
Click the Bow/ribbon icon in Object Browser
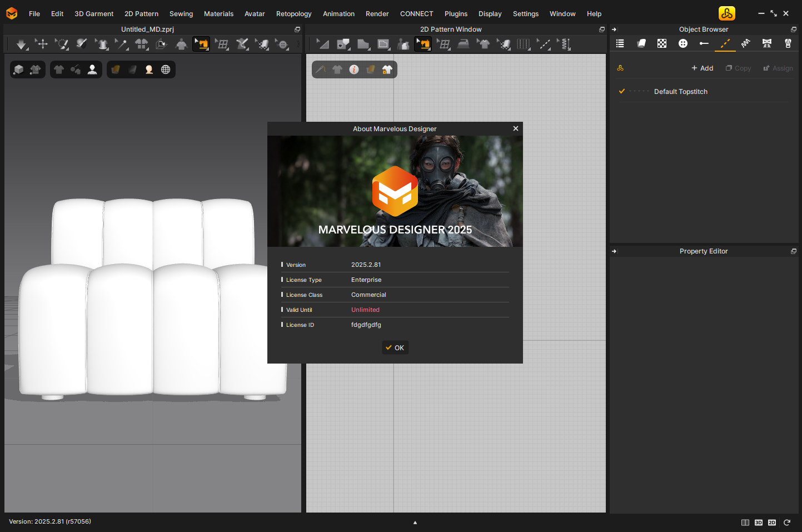[766, 43]
